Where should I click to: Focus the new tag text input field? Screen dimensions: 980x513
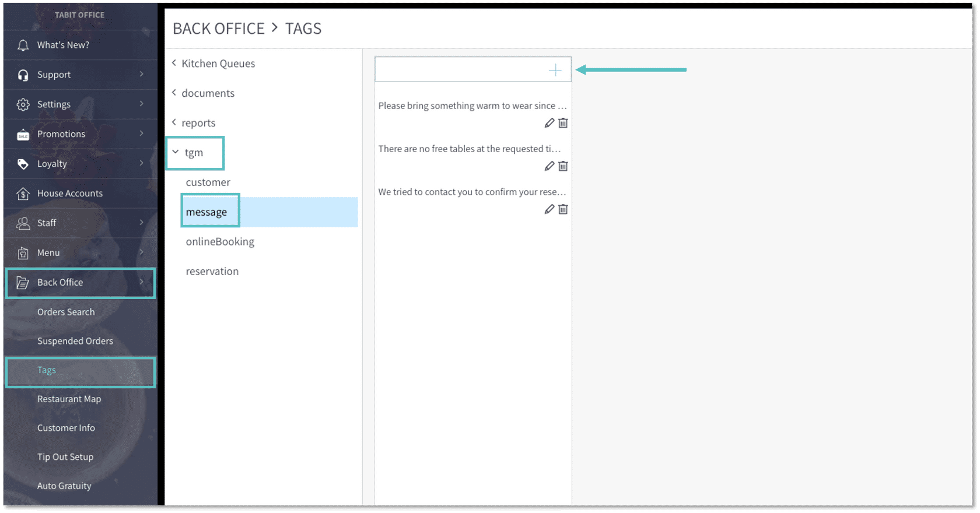[461, 70]
